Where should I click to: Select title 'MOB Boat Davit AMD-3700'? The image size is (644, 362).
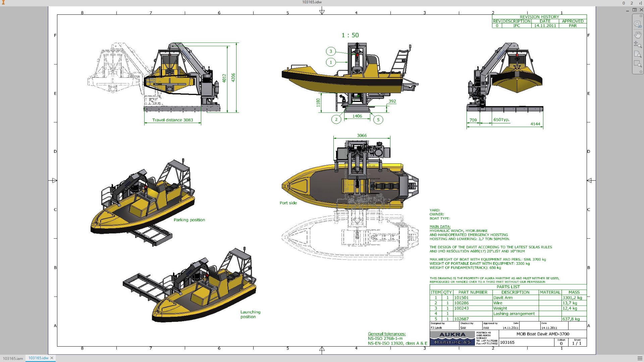(543, 334)
